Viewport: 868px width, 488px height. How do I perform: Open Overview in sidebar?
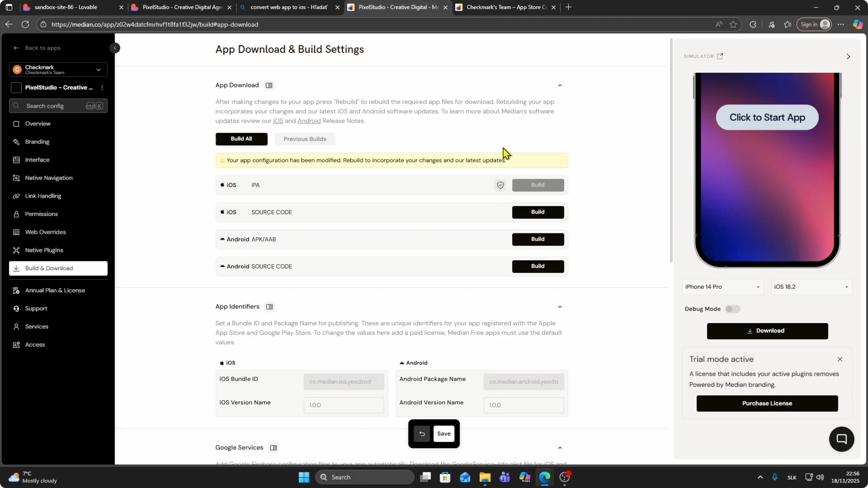58,124
